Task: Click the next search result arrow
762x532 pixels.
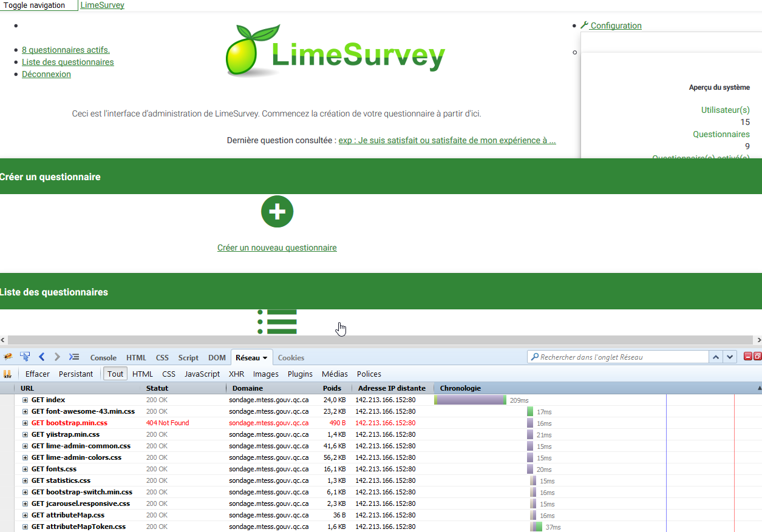Action: coord(730,357)
